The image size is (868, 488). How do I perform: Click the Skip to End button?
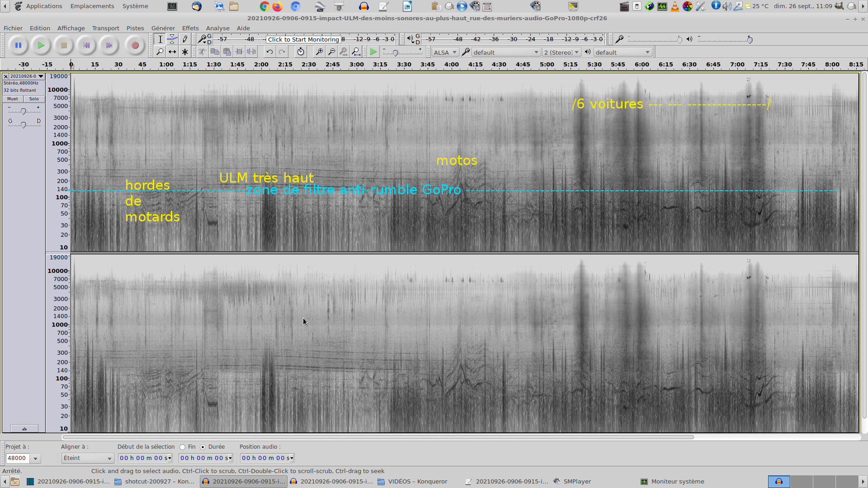point(109,45)
